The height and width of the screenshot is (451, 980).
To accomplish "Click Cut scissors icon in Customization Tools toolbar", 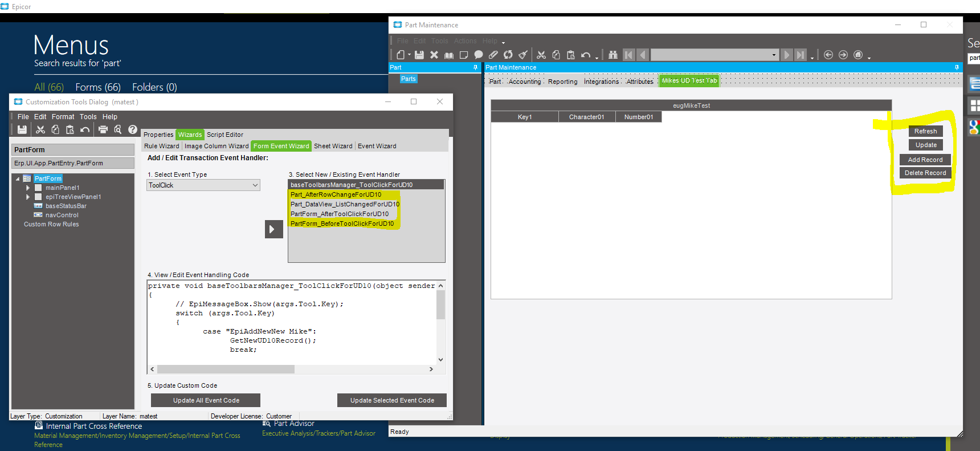I will point(40,129).
